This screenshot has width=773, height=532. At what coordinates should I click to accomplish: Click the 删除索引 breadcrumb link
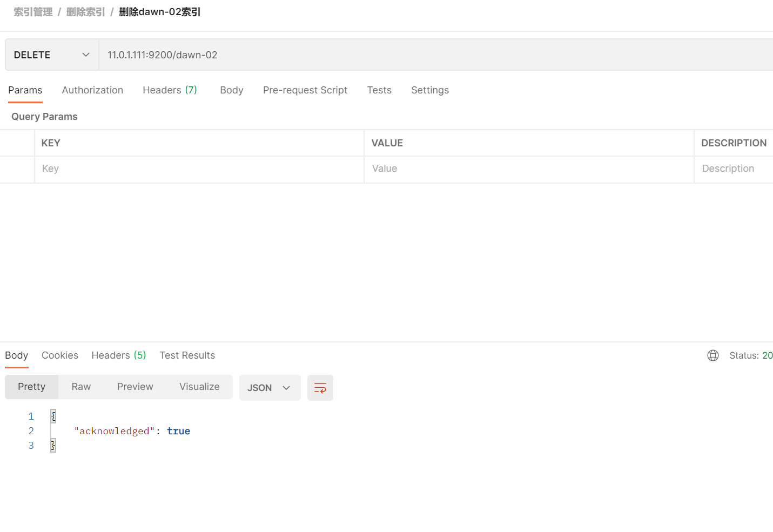[85, 12]
